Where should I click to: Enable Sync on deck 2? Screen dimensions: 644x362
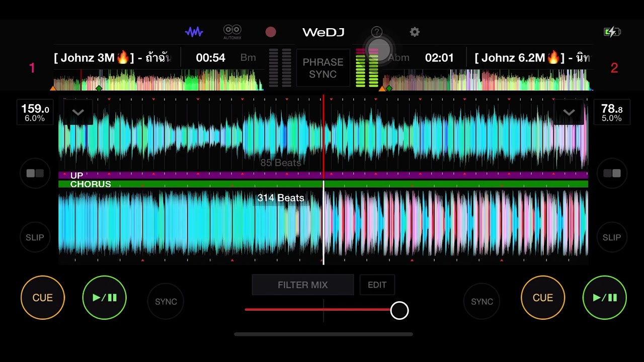pyautogui.click(x=482, y=302)
